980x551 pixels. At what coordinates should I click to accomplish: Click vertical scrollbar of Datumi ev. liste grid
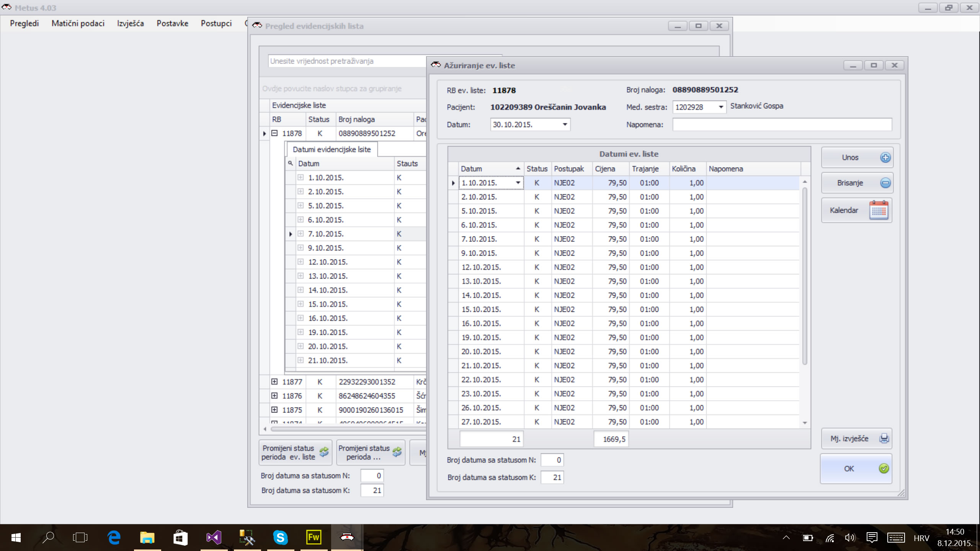pyautogui.click(x=804, y=275)
